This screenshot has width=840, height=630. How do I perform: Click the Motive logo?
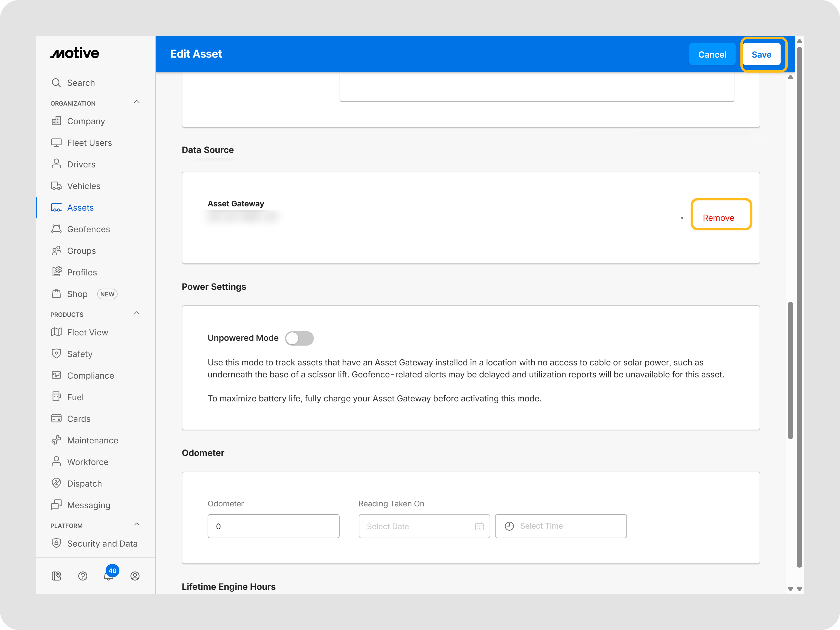(75, 53)
